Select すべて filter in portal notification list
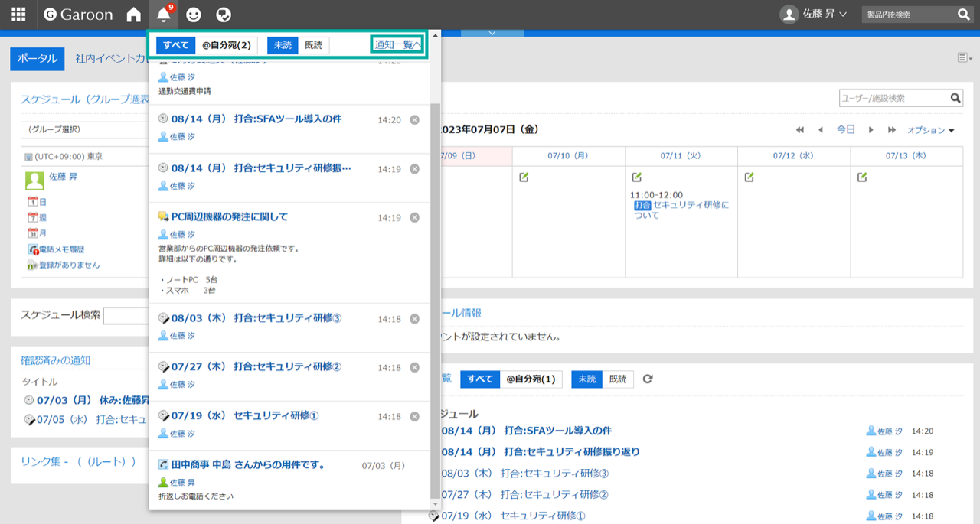The height and width of the screenshot is (524, 980). click(x=480, y=379)
